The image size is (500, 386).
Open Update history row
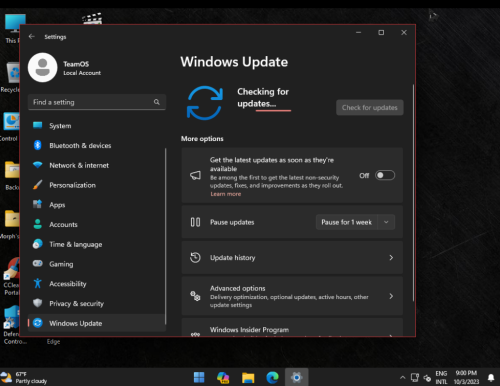[x=292, y=257]
